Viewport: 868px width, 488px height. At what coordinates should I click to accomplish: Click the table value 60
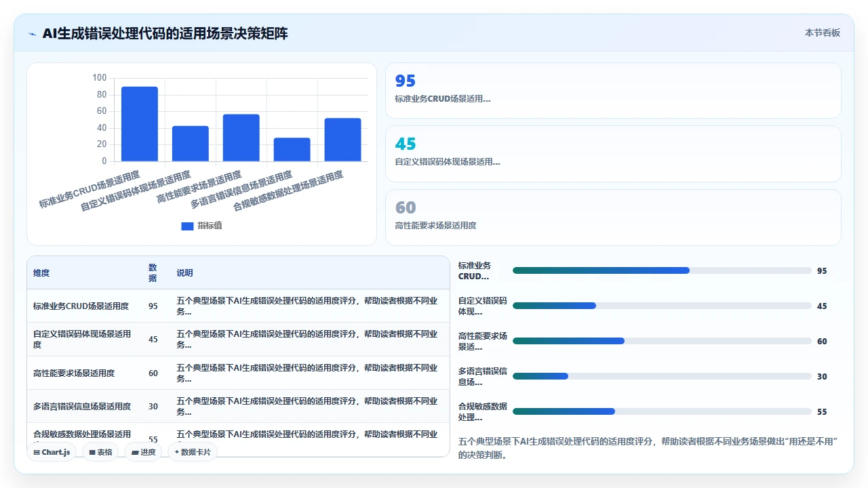pyautogui.click(x=153, y=373)
